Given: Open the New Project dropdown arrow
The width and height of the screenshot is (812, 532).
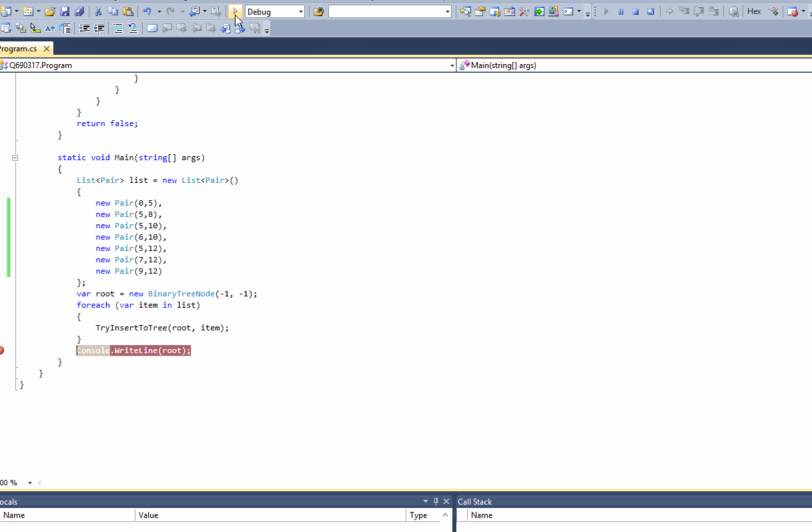Looking at the screenshot, I should 16,11.
